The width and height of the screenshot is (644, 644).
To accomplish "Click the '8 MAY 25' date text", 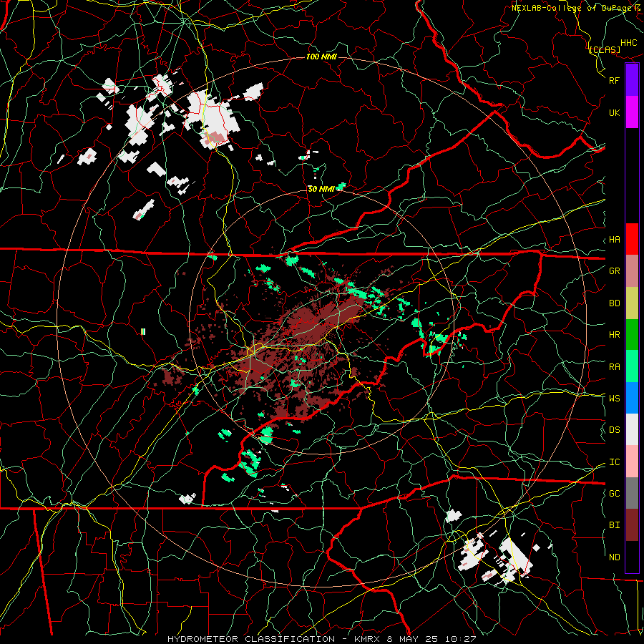I will point(413,639).
